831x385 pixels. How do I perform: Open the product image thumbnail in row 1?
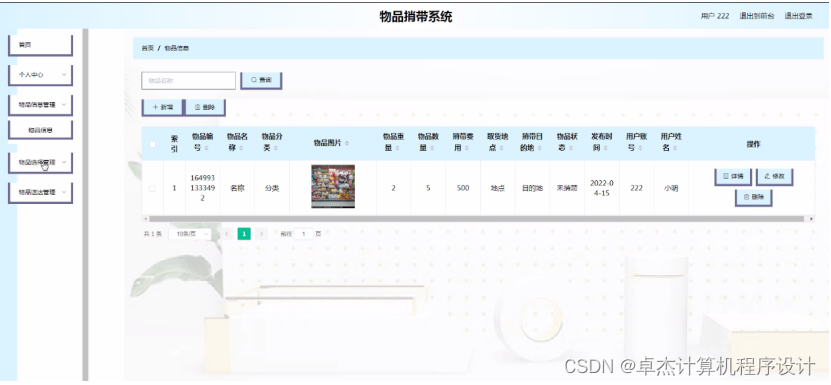[x=333, y=186]
